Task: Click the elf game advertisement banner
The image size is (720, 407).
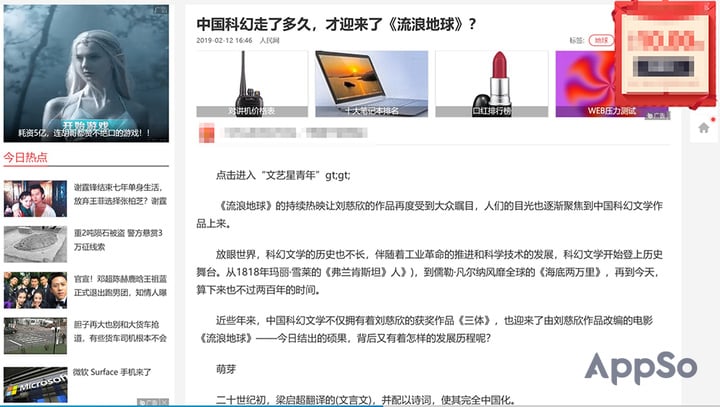Action: pyautogui.click(x=86, y=73)
